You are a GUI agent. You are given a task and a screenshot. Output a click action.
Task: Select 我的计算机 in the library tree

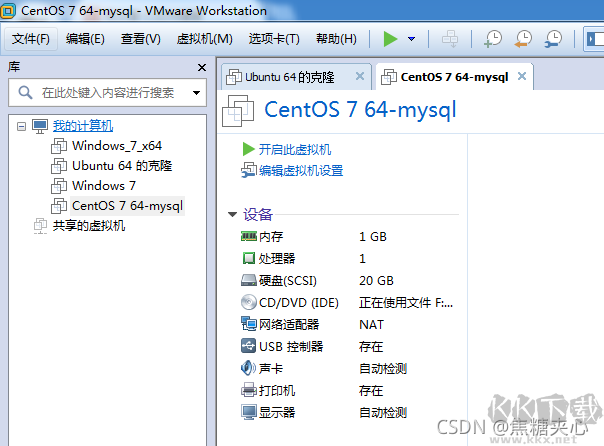(83, 126)
